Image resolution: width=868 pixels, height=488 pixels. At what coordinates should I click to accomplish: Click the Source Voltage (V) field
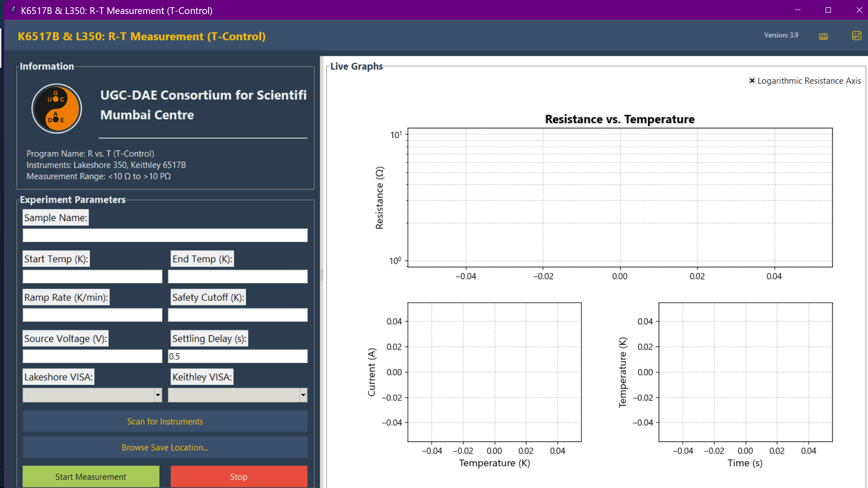pos(92,356)
